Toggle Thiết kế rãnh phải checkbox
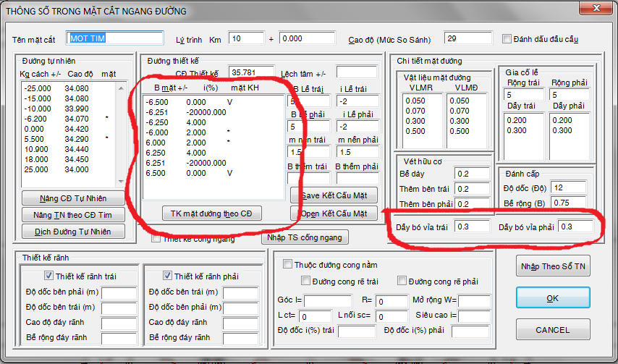The image size is (618, 364). point(167,276)
